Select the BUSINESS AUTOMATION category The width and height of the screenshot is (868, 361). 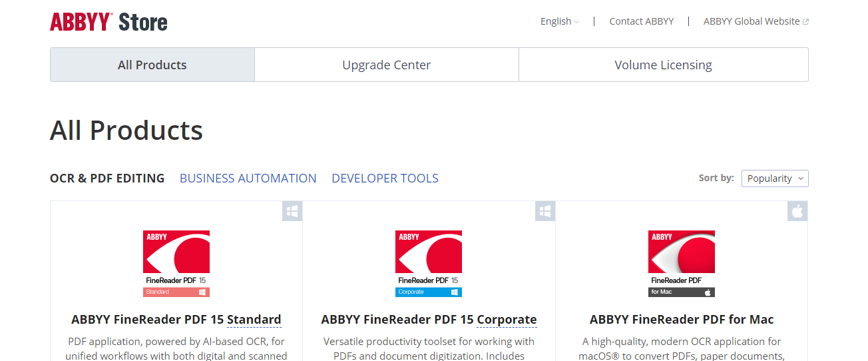point(248,178)
